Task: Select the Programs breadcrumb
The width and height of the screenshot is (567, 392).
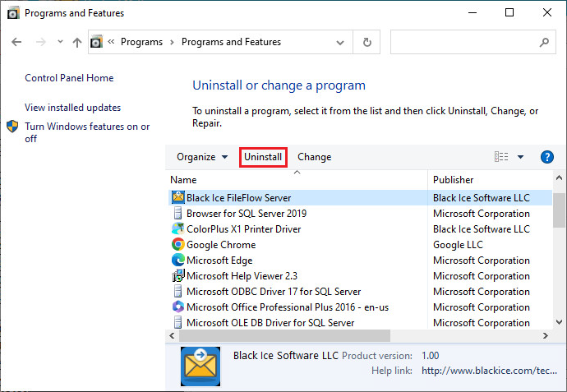Action: pos(141,42)
